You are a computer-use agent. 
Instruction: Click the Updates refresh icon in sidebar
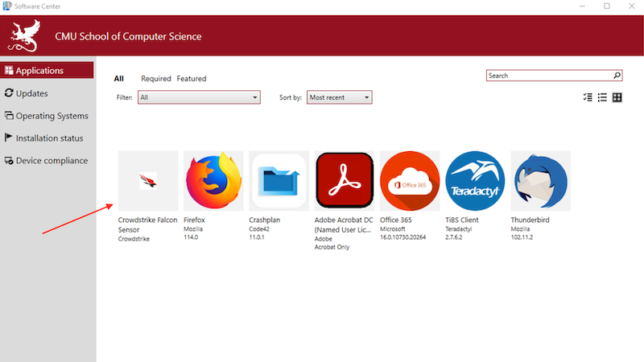pos(9,93)
